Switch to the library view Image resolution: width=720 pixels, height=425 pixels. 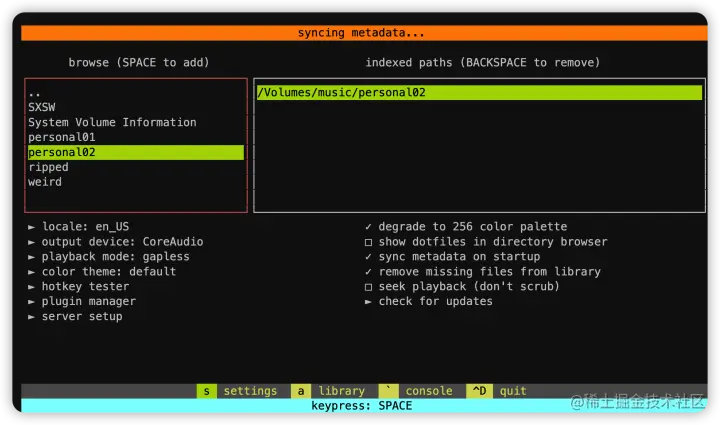click(x=342, y=391)
